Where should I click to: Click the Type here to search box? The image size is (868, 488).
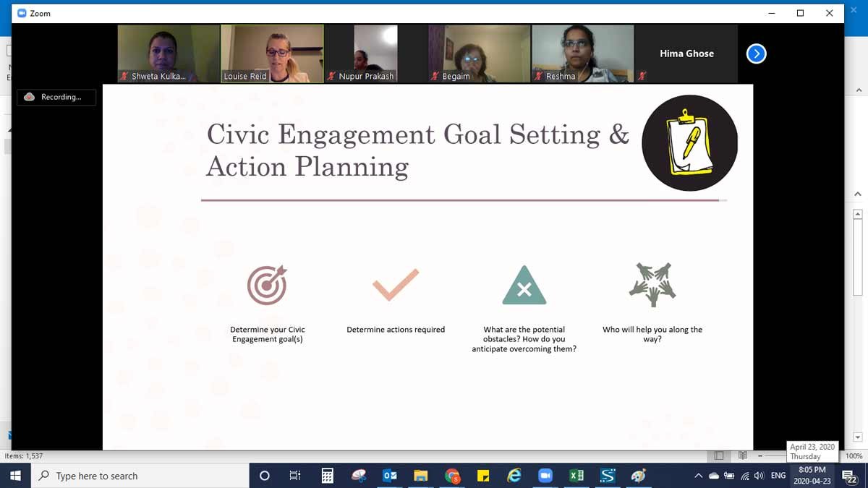click(x=140, y=476)
